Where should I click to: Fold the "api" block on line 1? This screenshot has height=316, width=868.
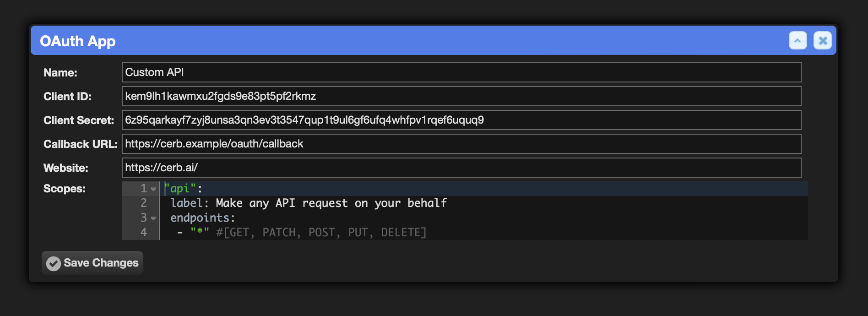pyautogui.click(x=153, y=189)
